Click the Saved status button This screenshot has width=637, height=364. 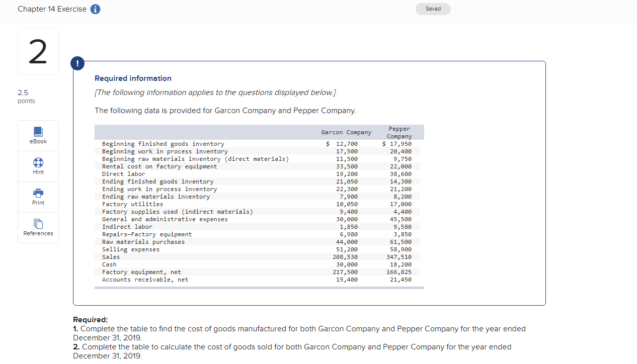pos(433,9)
